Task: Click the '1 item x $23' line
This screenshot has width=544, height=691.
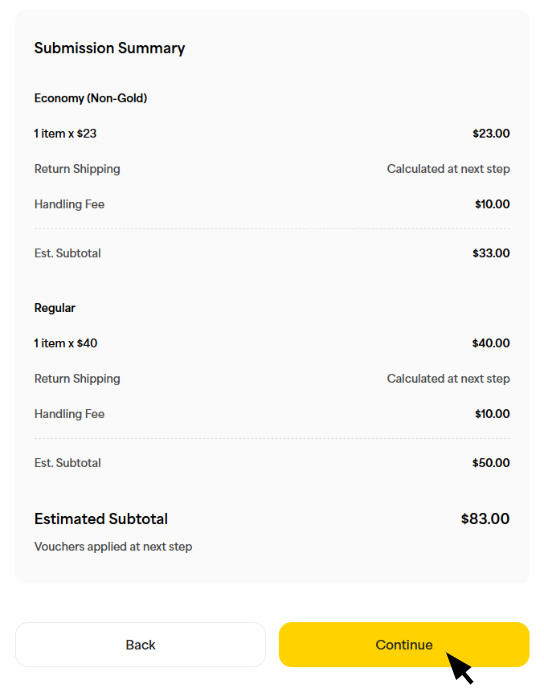Action: pyautogui.click(x=65, y=134)
